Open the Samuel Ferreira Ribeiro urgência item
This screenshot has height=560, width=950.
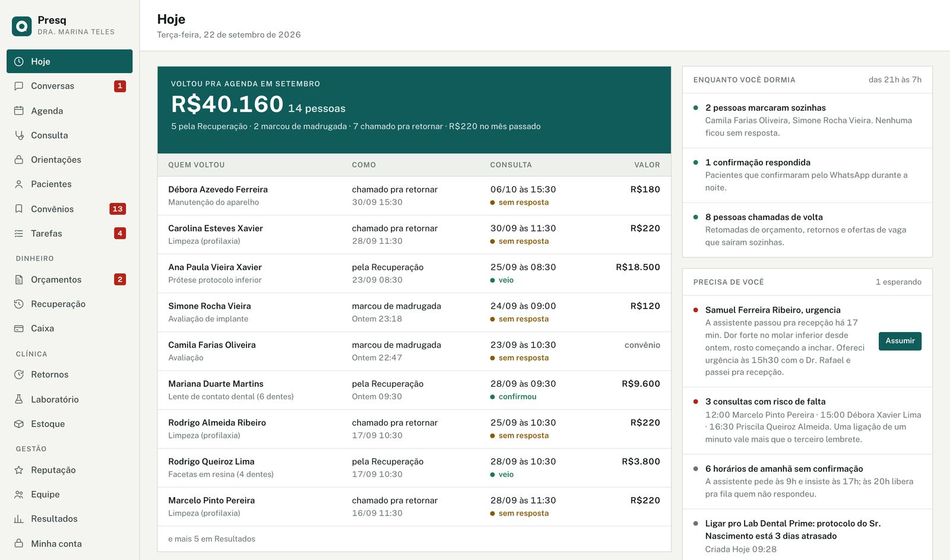click(807, 341)
